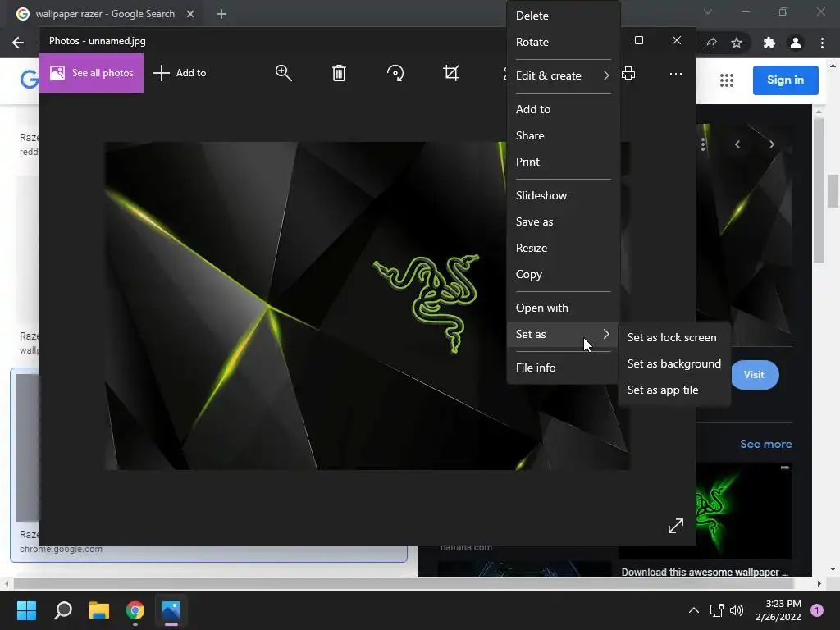The width and height of the screenshot is (840, 630).
Task: Bookmark this page with star icon
Action: tap(737, 43)
